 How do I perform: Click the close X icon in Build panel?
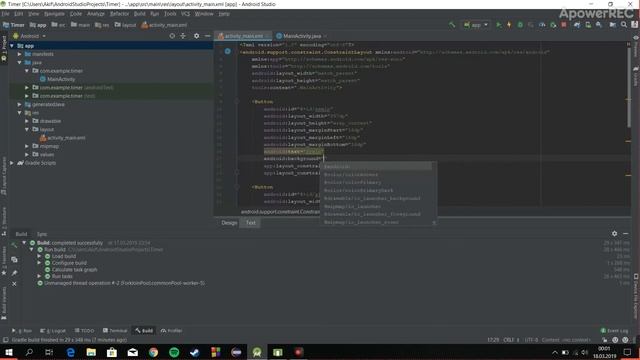tap(14, 284)
